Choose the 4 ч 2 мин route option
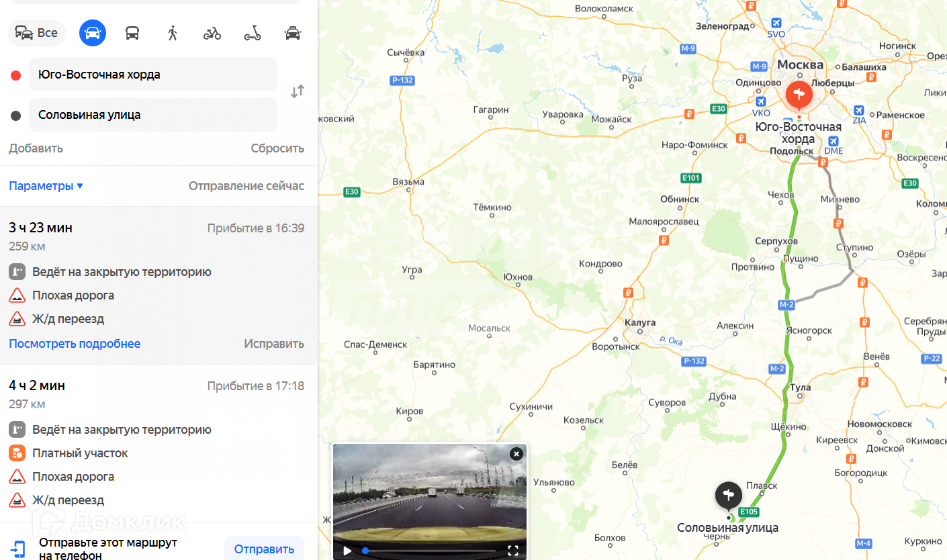 coord(159,443)
